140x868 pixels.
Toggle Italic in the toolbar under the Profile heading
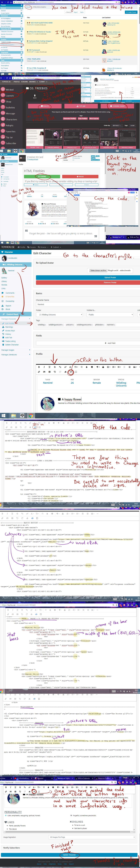point(44,367)
